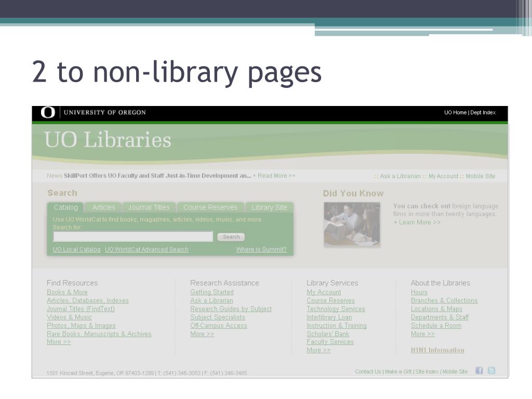Open Videos & Music link
532x399 pixels.
point(69,317)
